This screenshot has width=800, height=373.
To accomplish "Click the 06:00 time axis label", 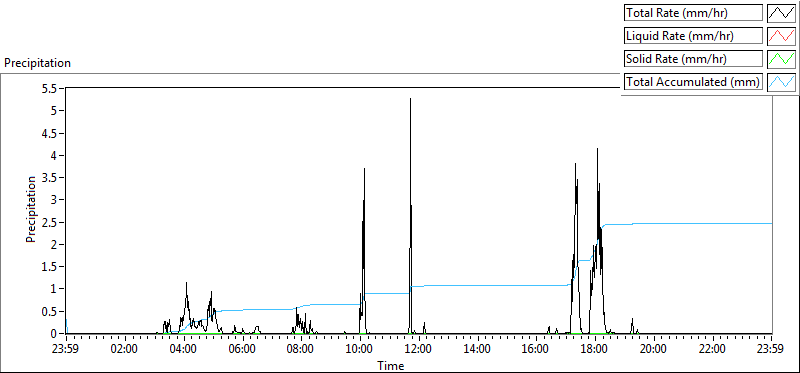I will [x=243, y=350].
